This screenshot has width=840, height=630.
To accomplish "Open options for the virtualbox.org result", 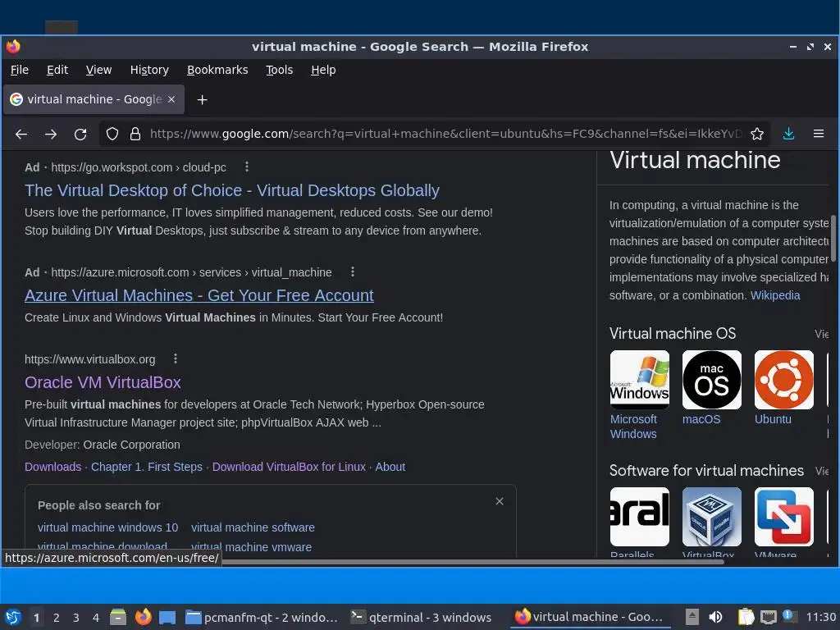I will (x=176, y=358).
